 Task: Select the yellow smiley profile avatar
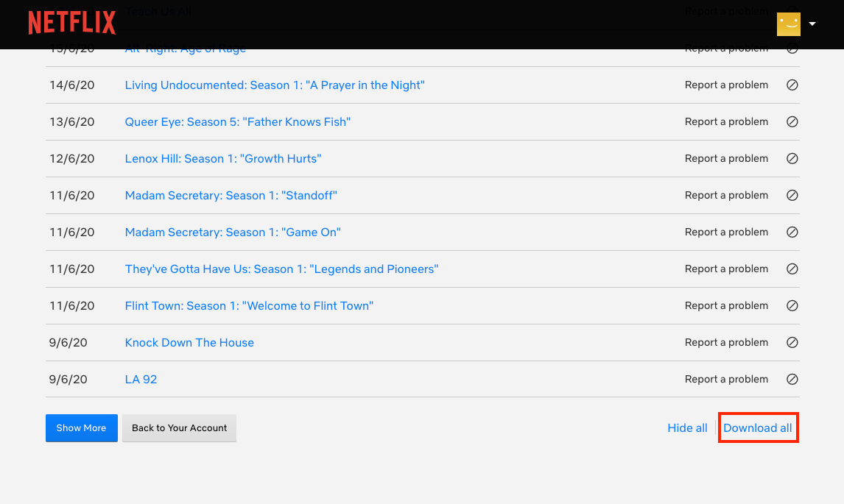[789, 24]
